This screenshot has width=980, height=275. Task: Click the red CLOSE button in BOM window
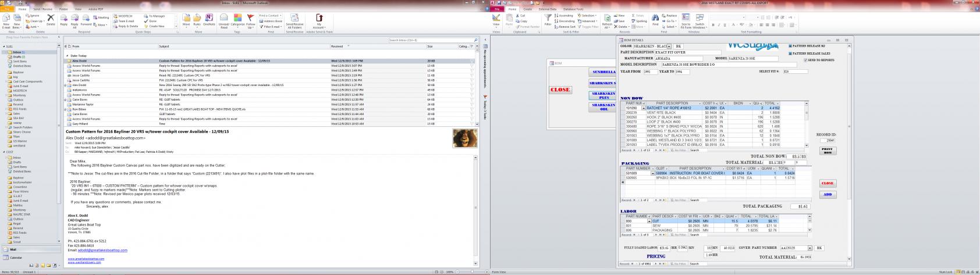pyautogui.click(x=560, y=90)
